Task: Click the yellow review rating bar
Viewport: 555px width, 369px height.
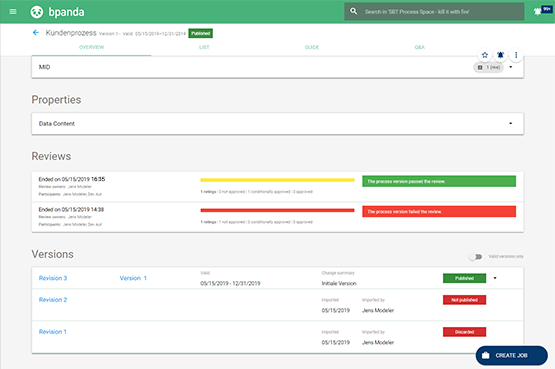Action: (x=277, y=180)
